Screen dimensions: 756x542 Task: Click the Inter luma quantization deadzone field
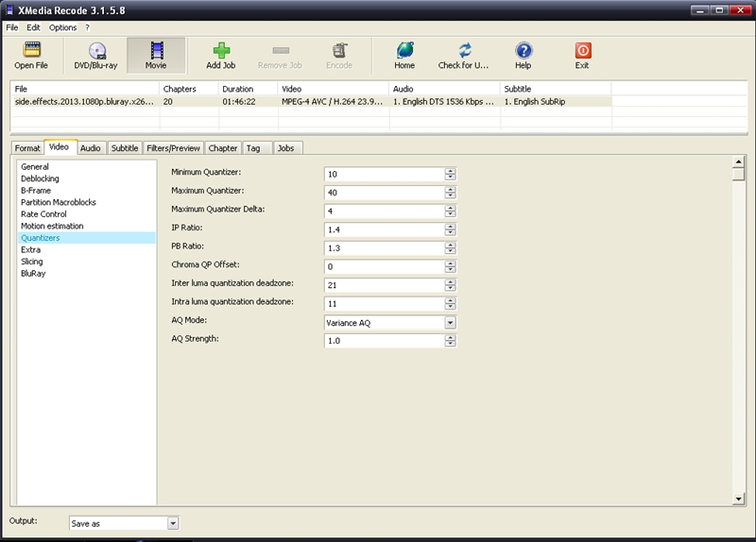[x=385, y=285]
